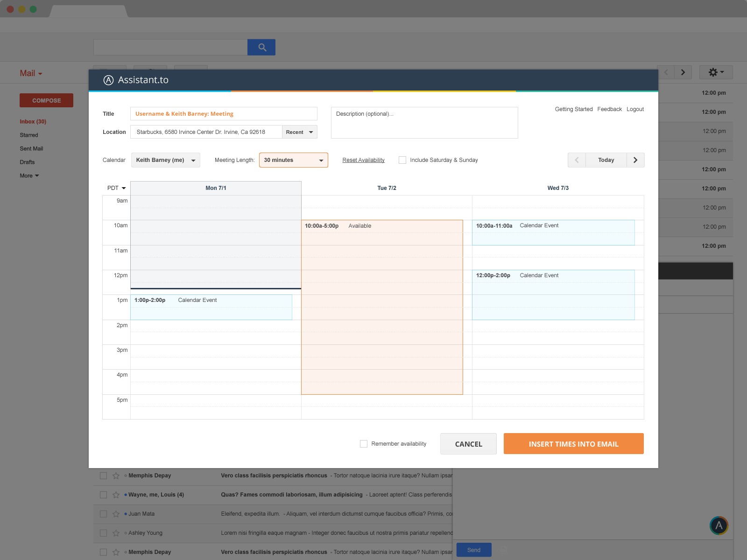Open the Meeting Length 30 minutes dropdown

(293, 160)
